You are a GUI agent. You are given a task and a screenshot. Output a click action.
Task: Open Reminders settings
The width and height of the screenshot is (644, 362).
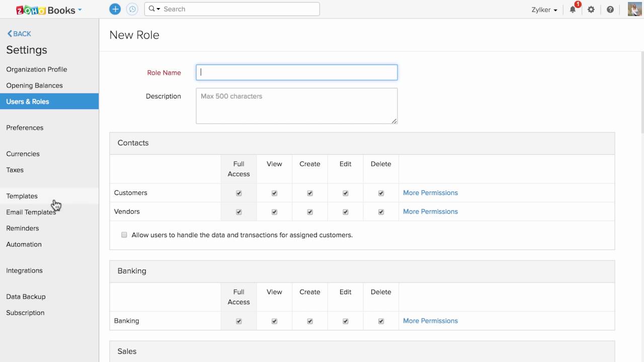pyautogui.click(x=23, y=228)
